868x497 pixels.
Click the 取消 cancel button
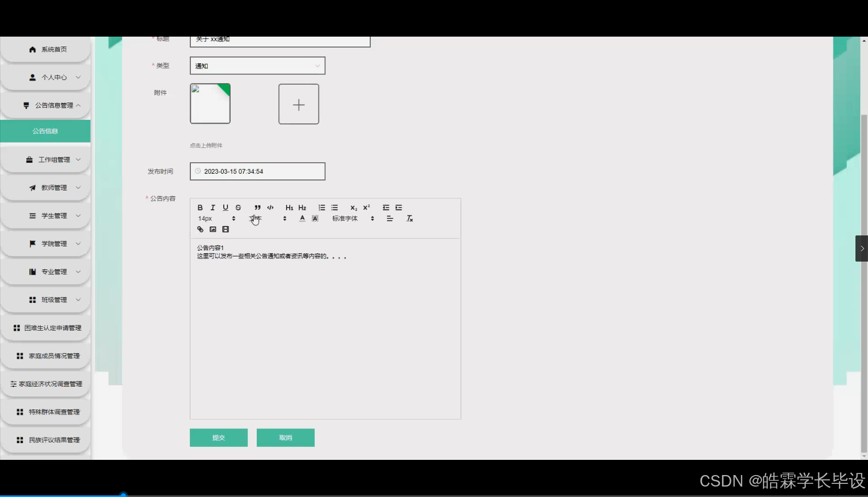pos(285,437)
